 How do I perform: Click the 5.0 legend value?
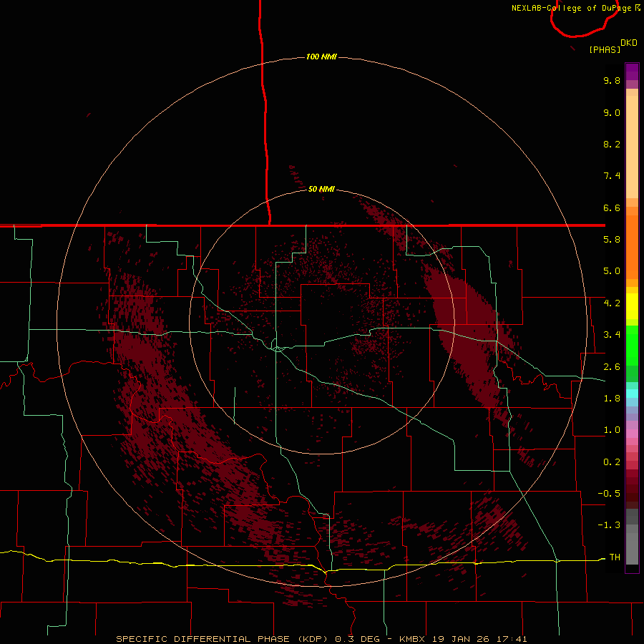coord(612,271)
